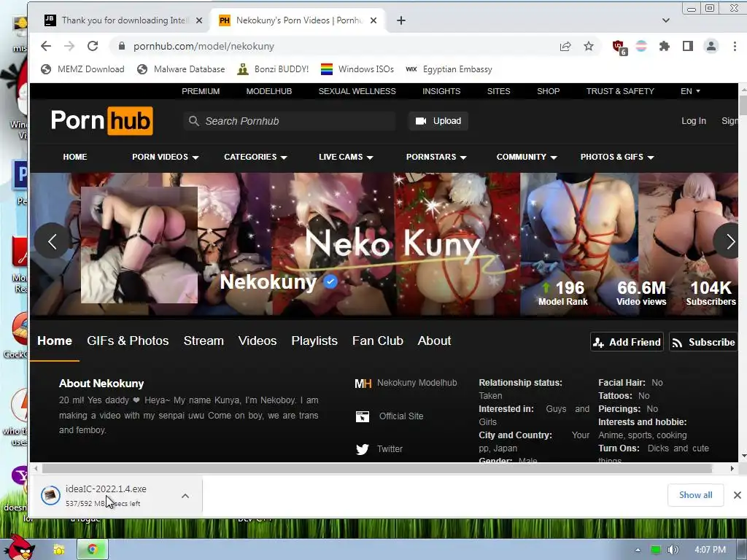
Task: Click the share this page icon
Action: click(x=565, y=46)
